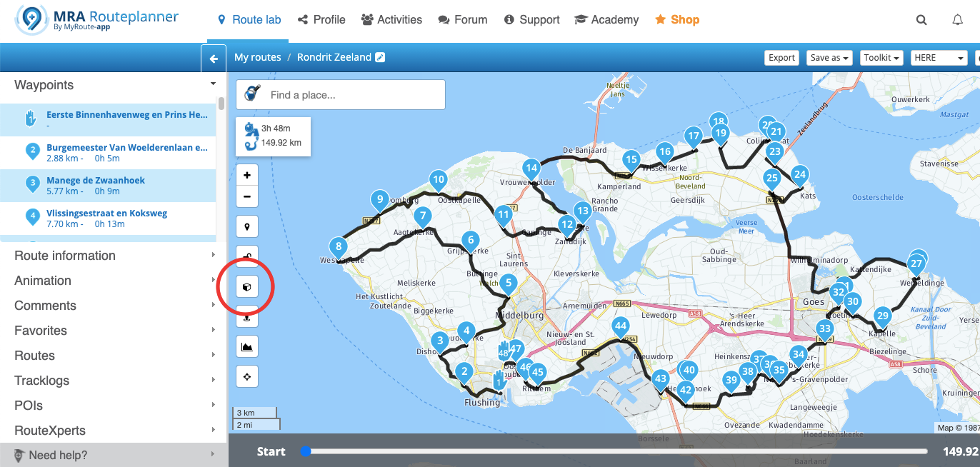Select waypoint marker 33 on map

tap(825, 332)
